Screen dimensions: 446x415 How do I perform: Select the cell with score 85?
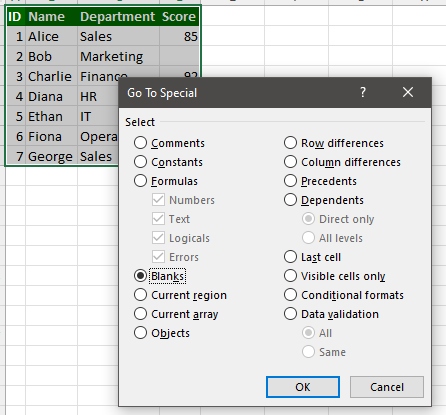coord(179,36)
